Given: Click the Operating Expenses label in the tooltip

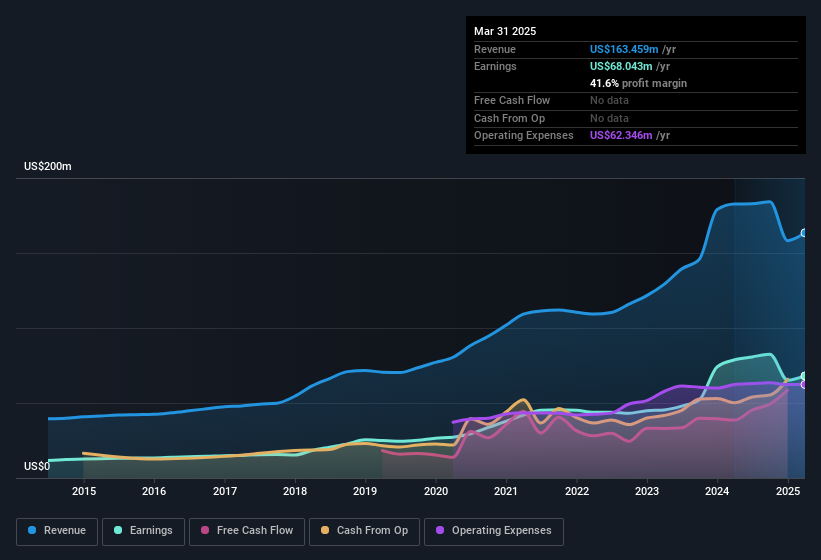Looking at the screenshot, I should point(524,136).
